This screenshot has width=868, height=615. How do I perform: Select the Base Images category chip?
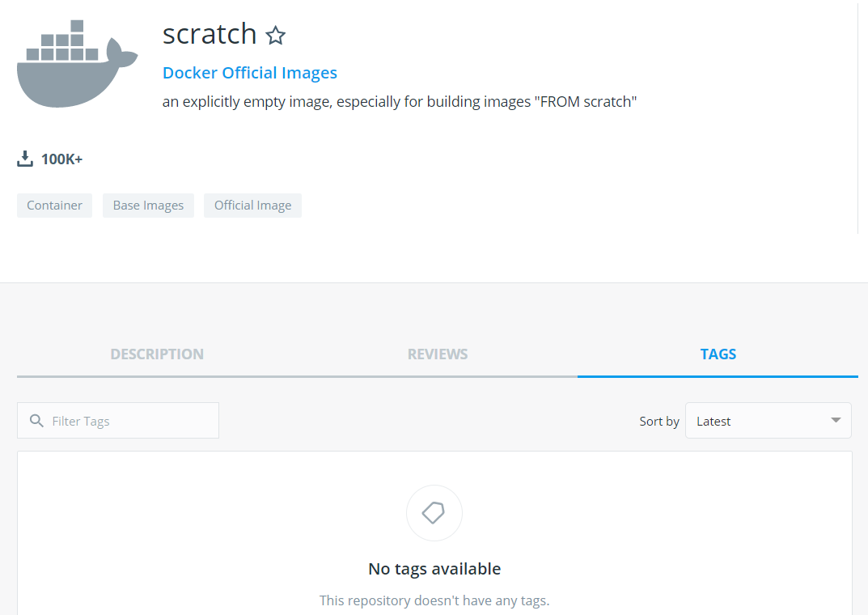tap(148, 206)
